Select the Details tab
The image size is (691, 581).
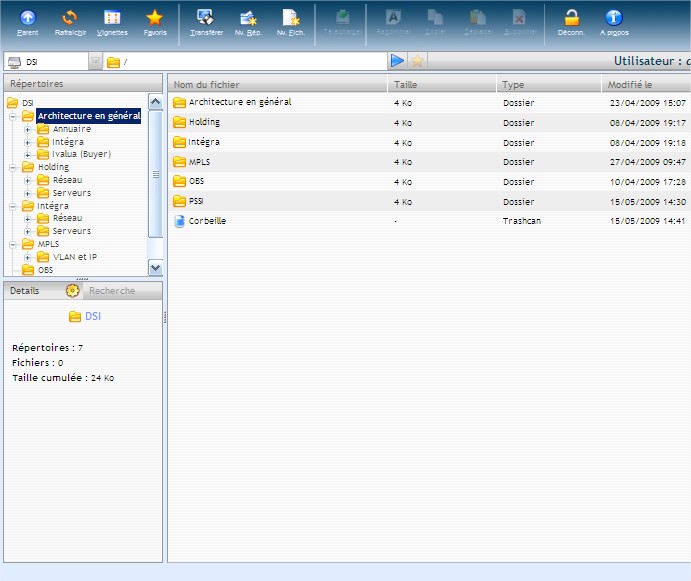pyautogui.click(x=25, y=291)
